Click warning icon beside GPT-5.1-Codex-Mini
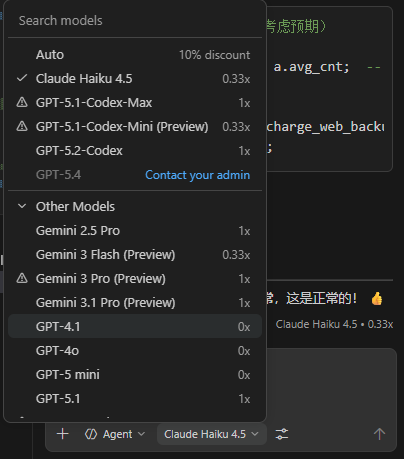The width and height of the screenshot is (404, 459). point(22,127)
